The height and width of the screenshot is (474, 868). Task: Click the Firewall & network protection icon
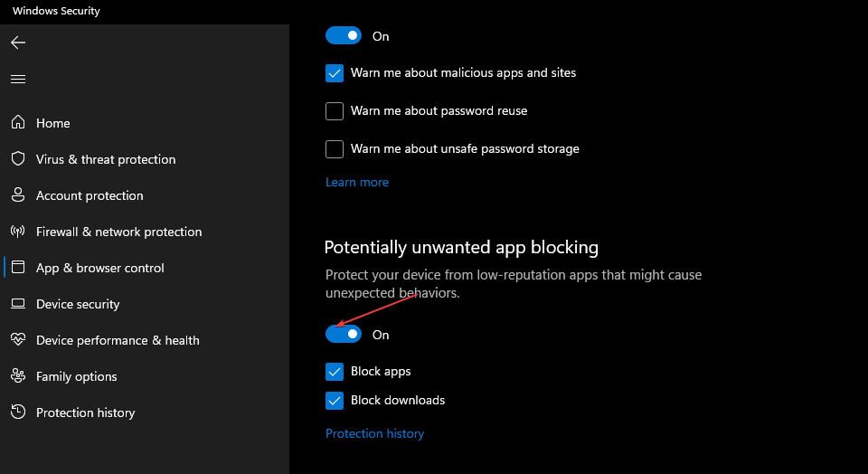click(18, 232)
